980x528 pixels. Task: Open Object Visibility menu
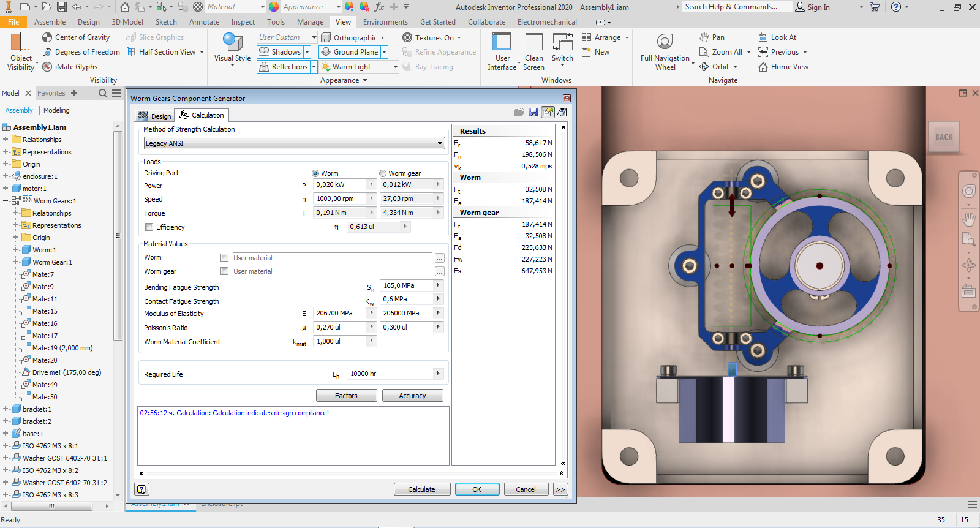click(21, 52)
